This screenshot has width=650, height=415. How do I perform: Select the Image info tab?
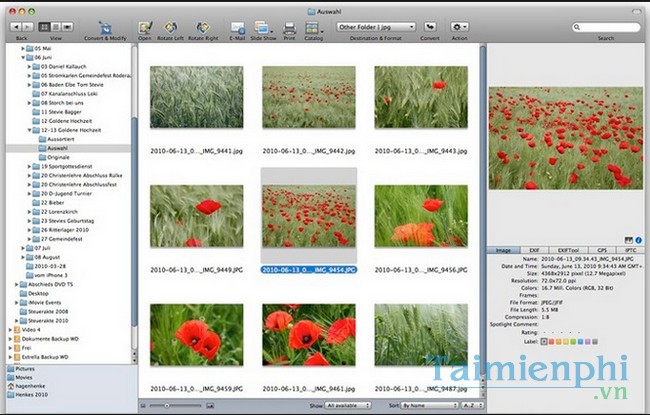503,250
